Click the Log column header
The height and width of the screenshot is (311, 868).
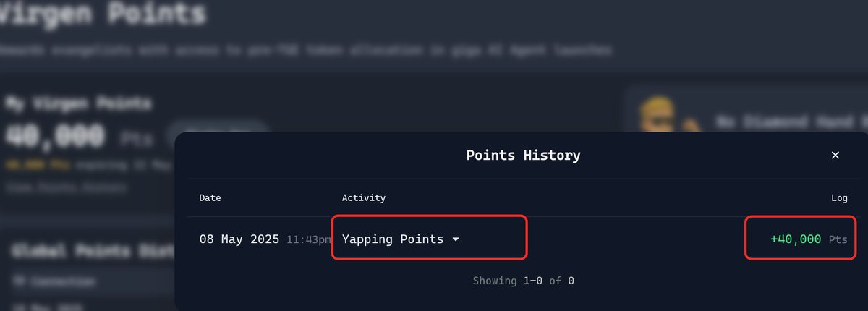[839, 197]
